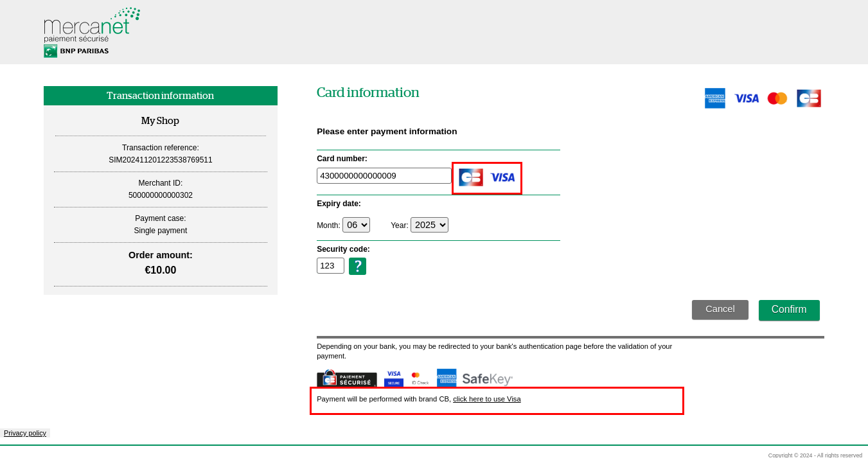
Task: Click here to use Visa link
Action: [486, 399]
